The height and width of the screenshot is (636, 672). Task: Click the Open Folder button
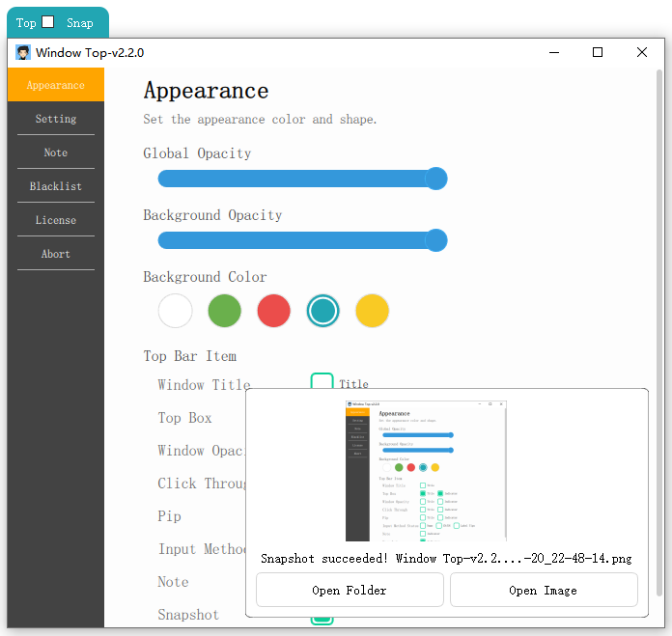pos(350,591)
